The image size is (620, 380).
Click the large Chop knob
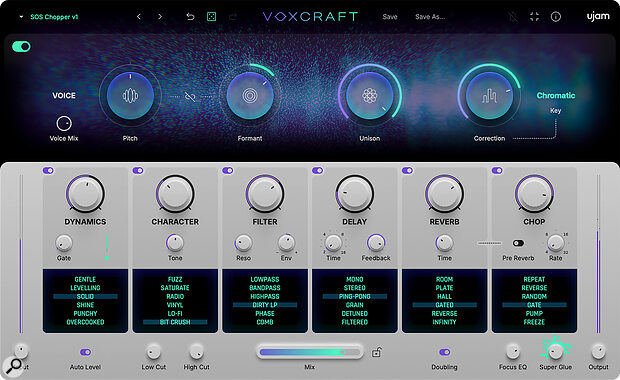point(534,194)
